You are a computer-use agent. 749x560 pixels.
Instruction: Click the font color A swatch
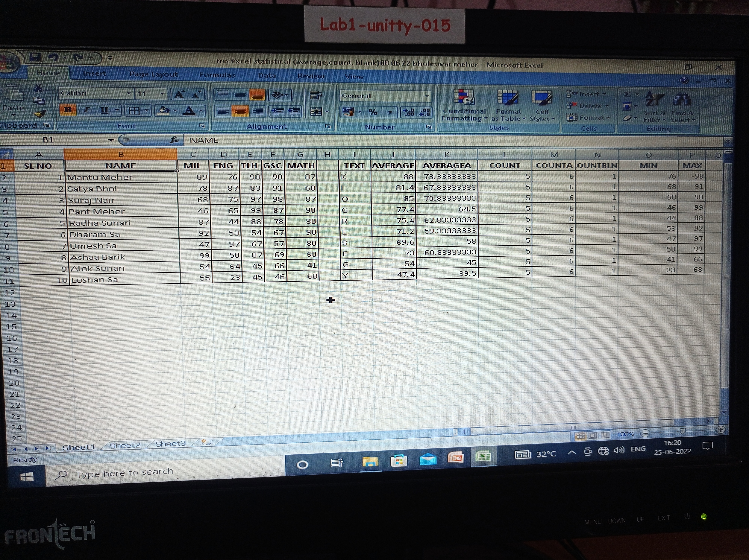click(189, 110)
